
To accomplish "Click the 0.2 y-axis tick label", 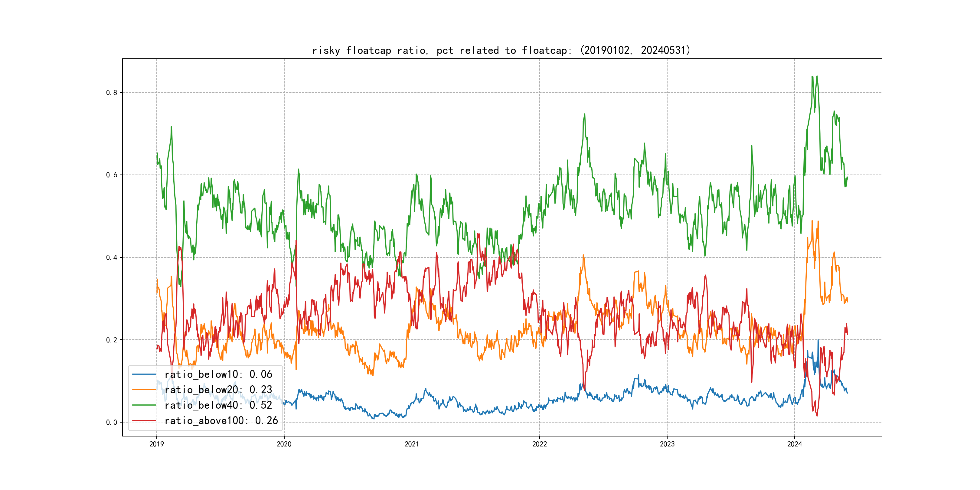I will [x=112, y=340].
